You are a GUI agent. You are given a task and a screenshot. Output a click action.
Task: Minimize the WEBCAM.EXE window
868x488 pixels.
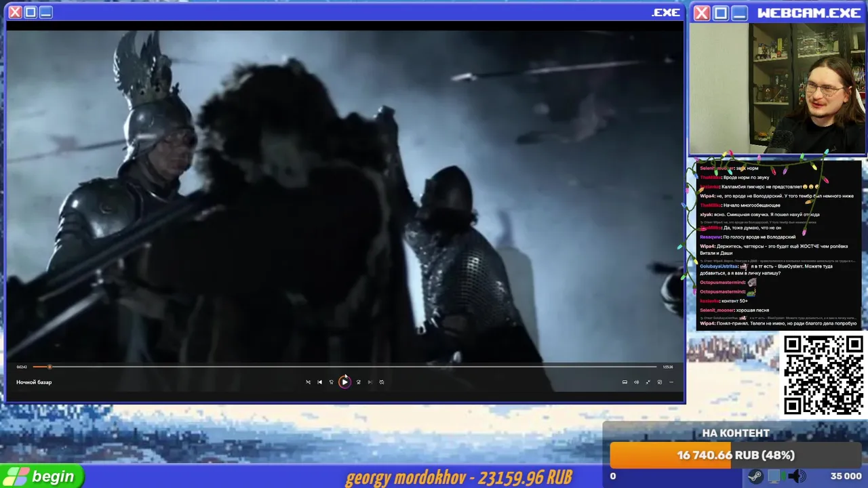click(x=739, y=13)
